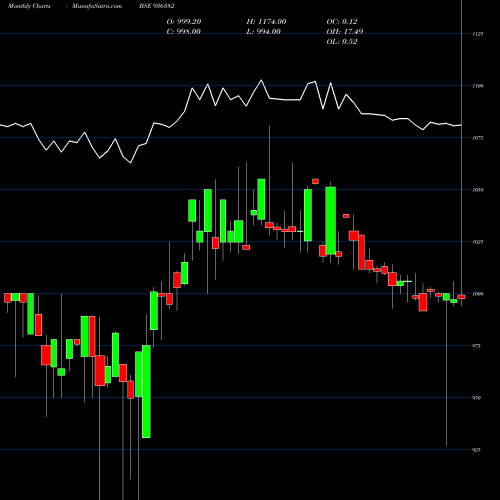The image size is (500, 500).
Task: Click the 'OH: 17.49' reading
Action: (345, 31)
